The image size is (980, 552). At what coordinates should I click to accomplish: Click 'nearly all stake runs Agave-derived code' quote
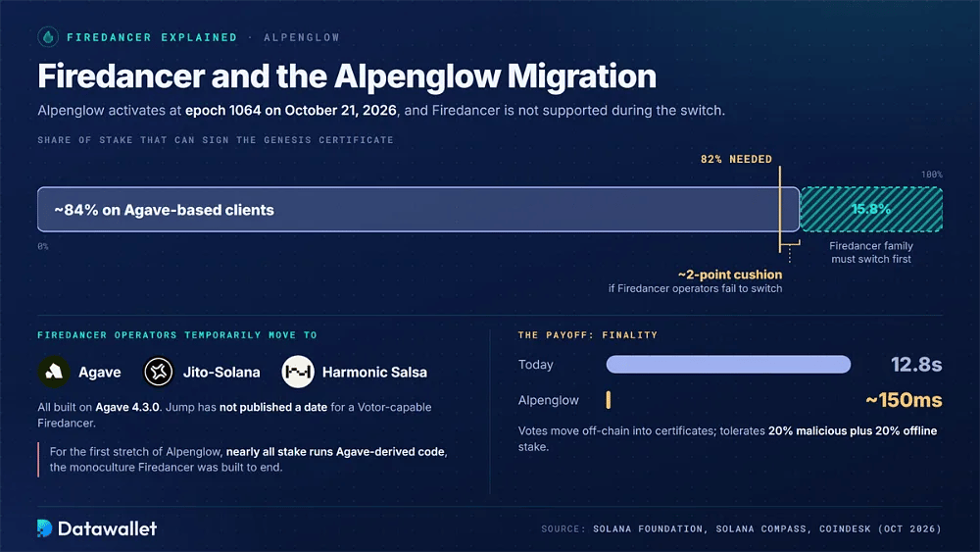(x=335, y=451)
